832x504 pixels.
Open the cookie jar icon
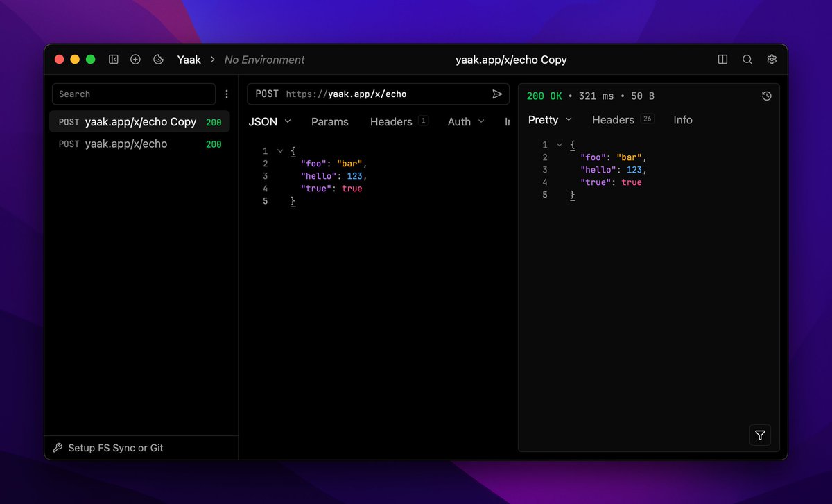(x=158, y=60)
